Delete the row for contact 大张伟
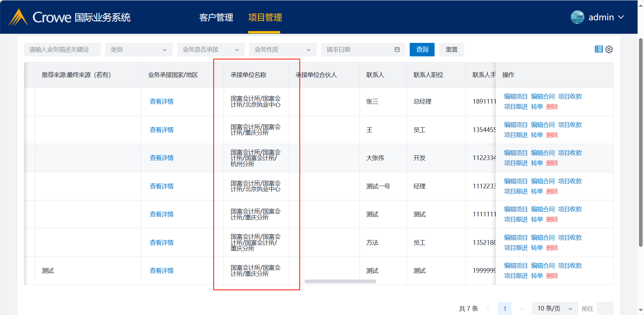This screenshot has width=644, height=315. click(552, 163)
